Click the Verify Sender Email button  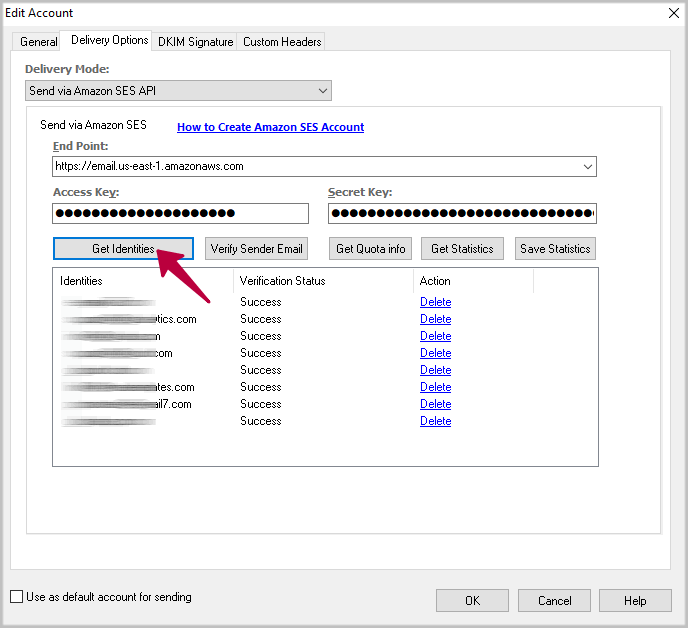point(256,249)
